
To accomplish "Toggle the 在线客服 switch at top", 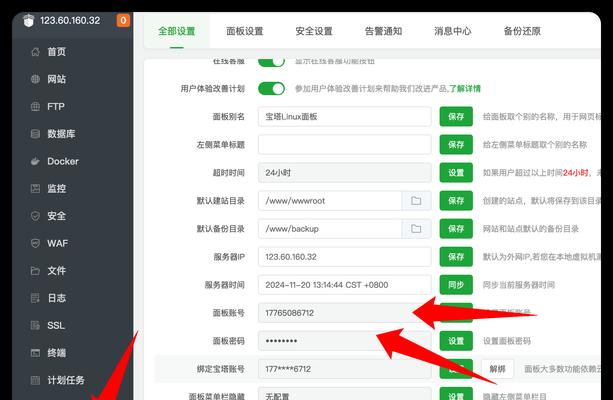I will click(271, 62).
